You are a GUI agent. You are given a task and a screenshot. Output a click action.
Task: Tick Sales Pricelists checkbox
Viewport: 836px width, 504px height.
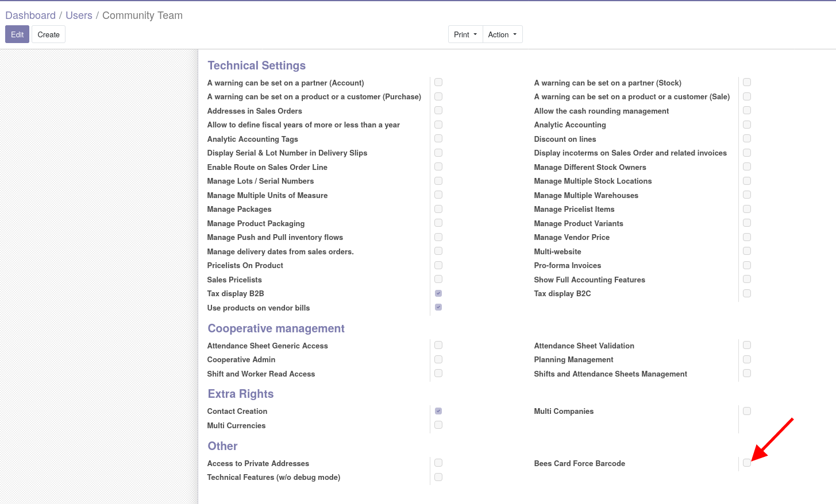438,279
